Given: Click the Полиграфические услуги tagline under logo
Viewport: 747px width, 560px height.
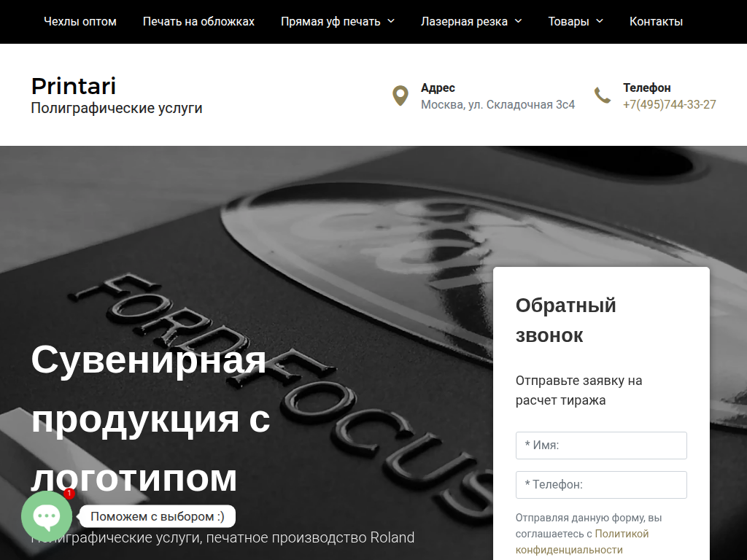Looking at the screenshot, I should tap(117, 108).
